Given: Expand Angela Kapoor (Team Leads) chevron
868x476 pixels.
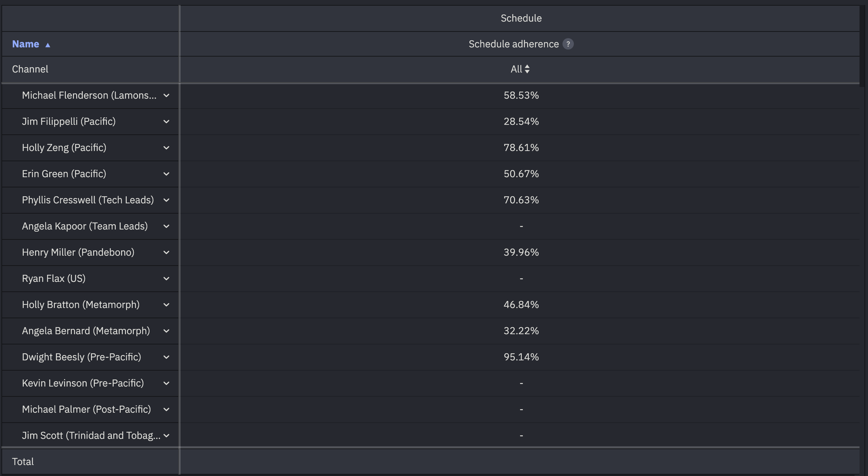Looking at the screenshot, I should tap(166, 226).
